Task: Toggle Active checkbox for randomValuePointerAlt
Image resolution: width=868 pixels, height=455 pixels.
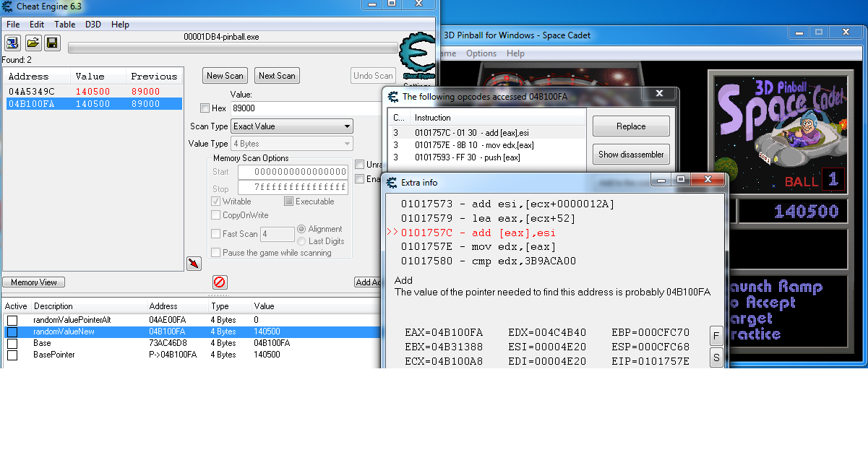Action: coord(12,320)
